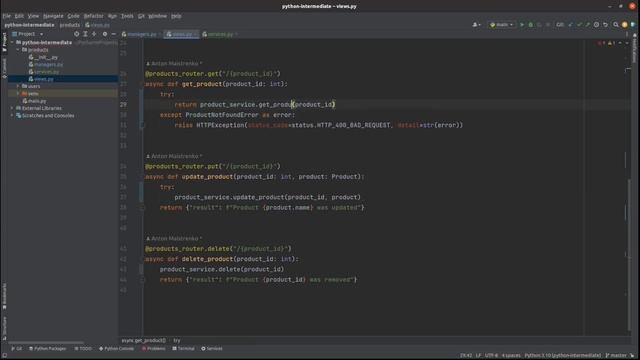Open __init__.py in the project tree
The height and width of the screenshot is (360, 640).
point(44,57)
